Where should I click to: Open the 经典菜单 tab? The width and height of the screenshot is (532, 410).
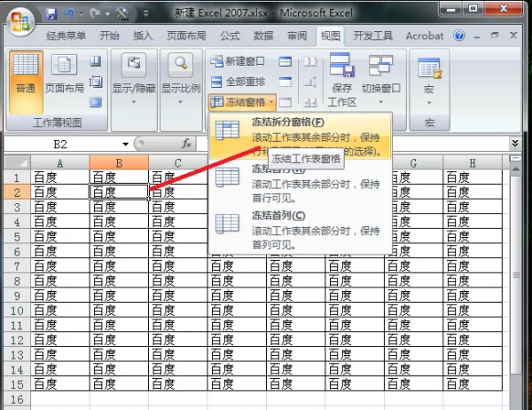[66, 35]
